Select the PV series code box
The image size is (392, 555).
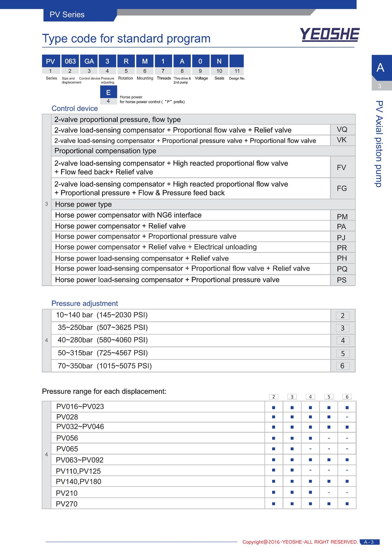click(x=51, y=61)
